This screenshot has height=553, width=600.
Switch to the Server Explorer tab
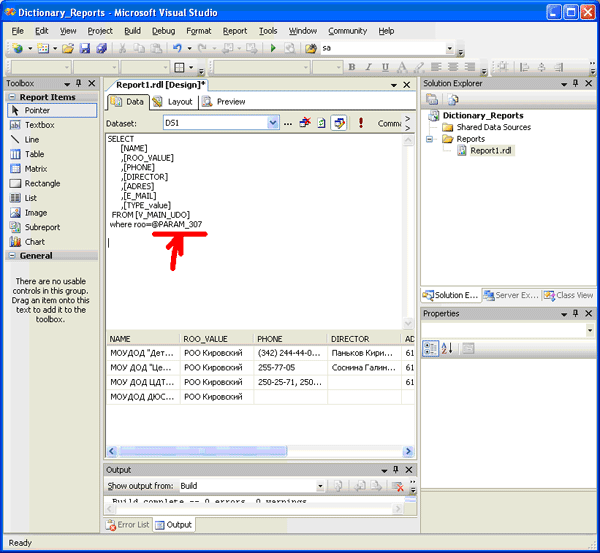click(511, 295)
